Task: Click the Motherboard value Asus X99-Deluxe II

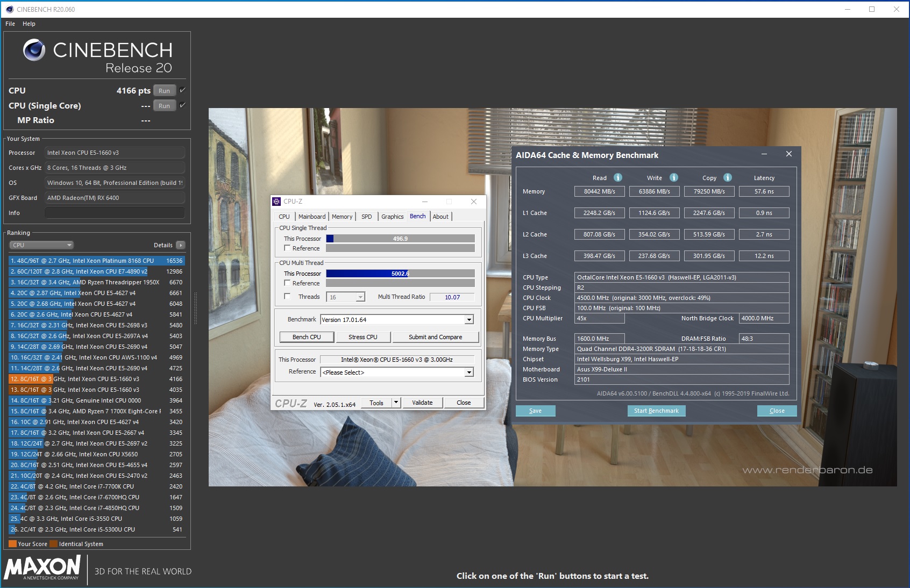Action: [x=682, y=369]
